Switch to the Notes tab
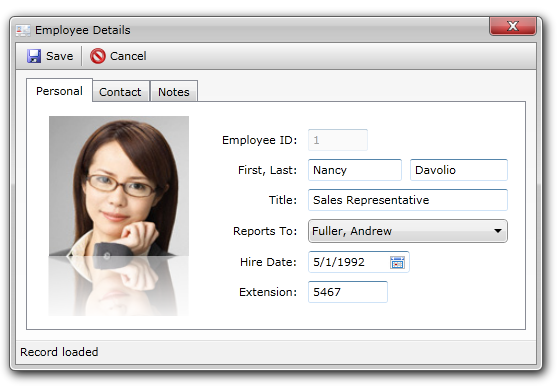 tap(174, 91)
